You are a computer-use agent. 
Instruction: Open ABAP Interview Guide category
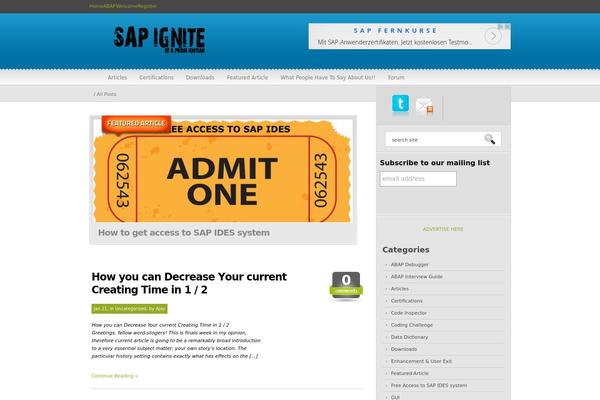[416, 277]
